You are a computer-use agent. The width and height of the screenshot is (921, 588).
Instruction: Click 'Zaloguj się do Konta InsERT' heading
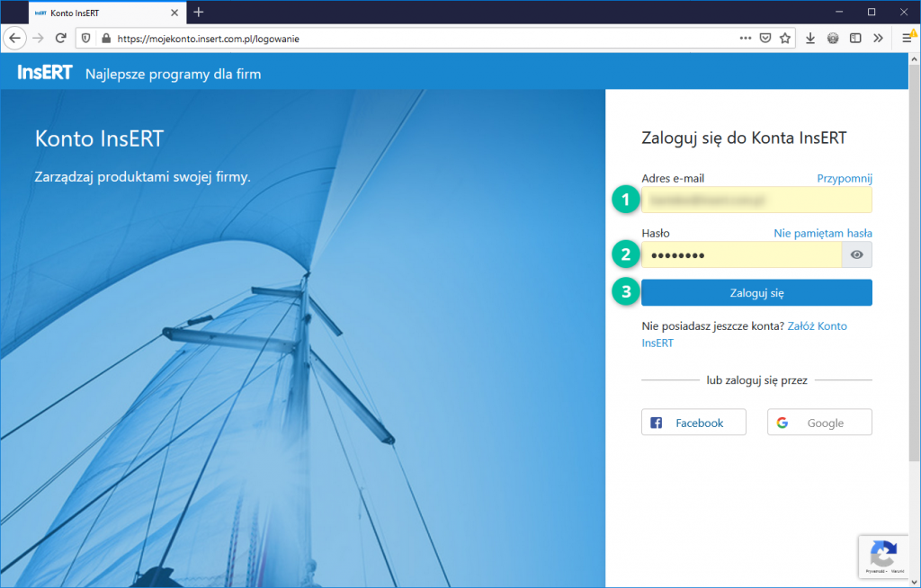click(x=744, y=138)
